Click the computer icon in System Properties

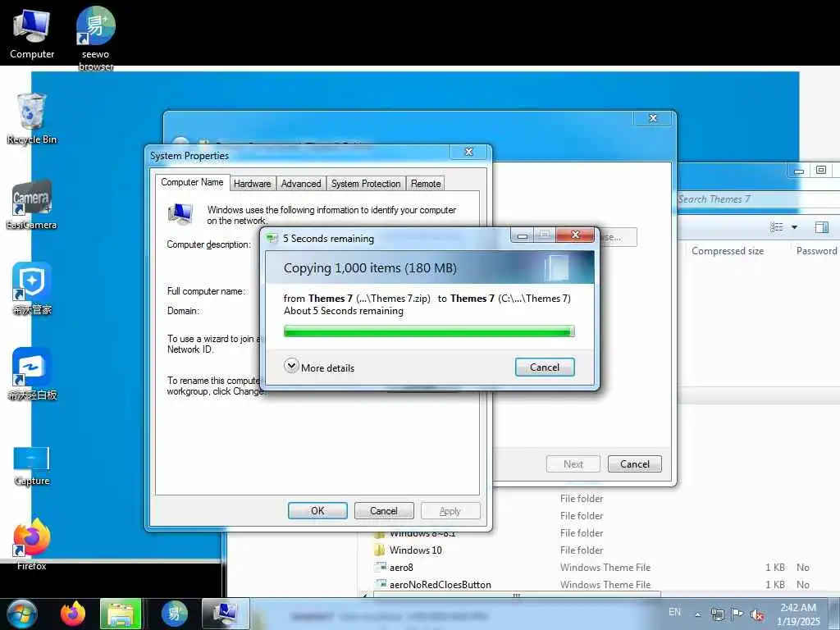click(x=180, y=213)
